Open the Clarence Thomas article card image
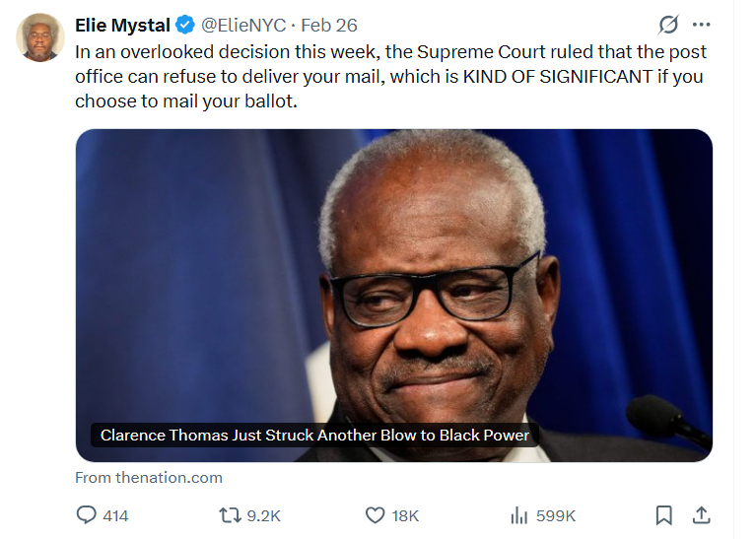The width and height of the screenshot is (756, 539). tap(393, 276)
